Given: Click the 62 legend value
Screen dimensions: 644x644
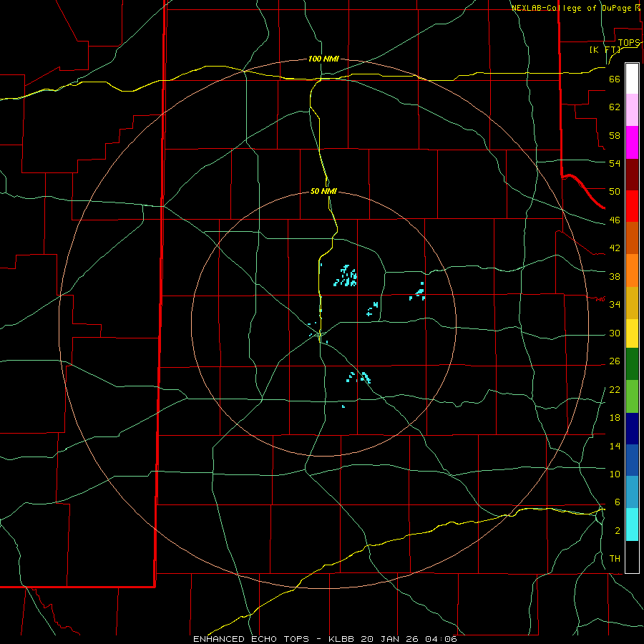Looking at the screenshot, I should click(x=615, y=107).
